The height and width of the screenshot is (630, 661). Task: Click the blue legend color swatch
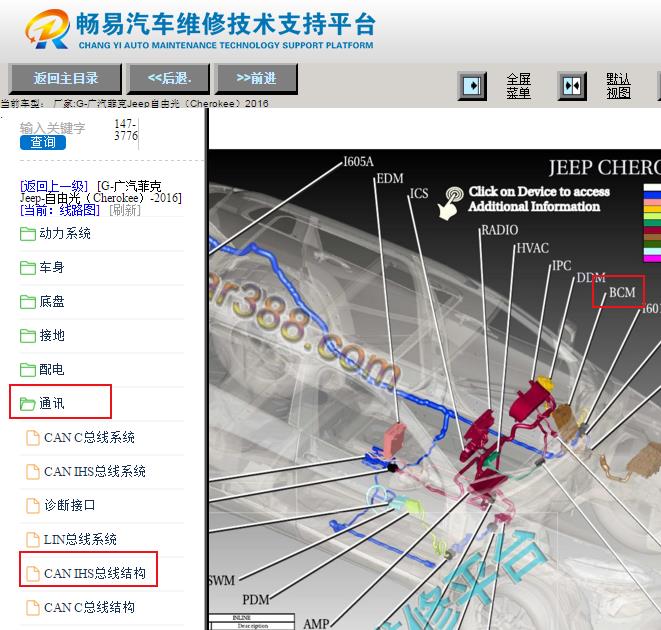[652, 195]
